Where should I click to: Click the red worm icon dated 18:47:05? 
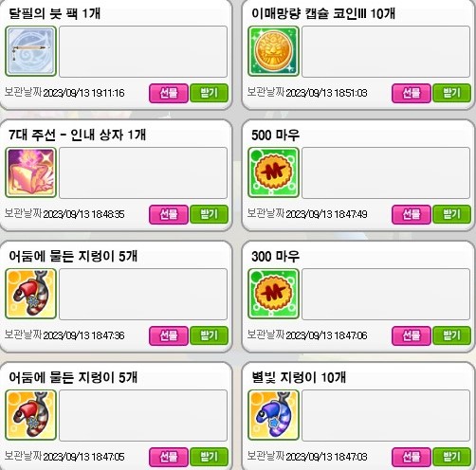30,415
